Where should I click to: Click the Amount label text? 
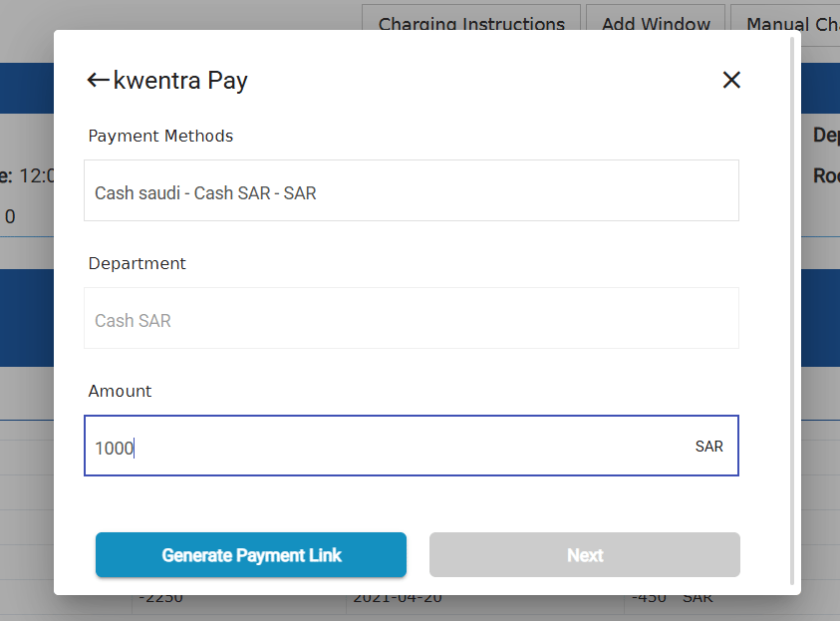click(120, 391)
